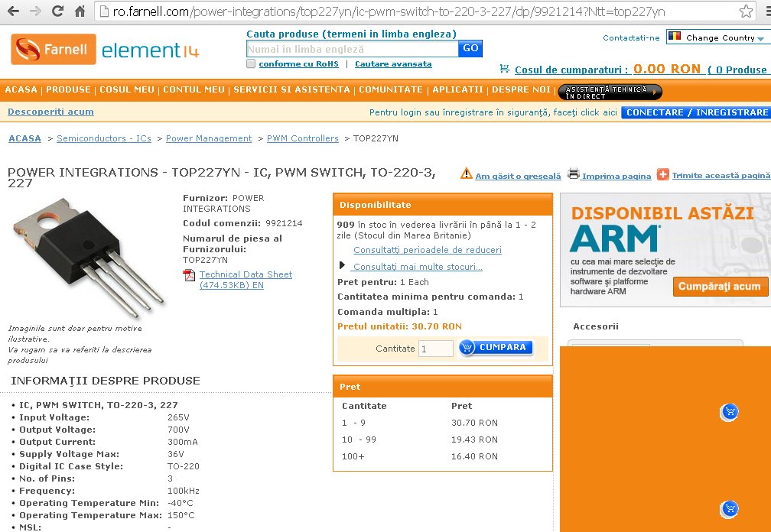Viewport: 771px width, 532px height.
Task: Click Trimite aceasta pagina link
Action: pyautogui.click(x=721, y=175)
